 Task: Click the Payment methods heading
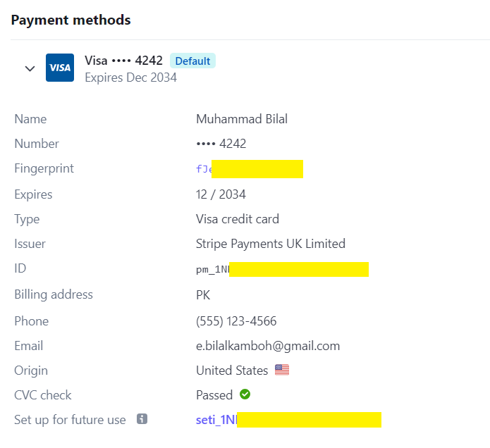(x=71, y=20)
